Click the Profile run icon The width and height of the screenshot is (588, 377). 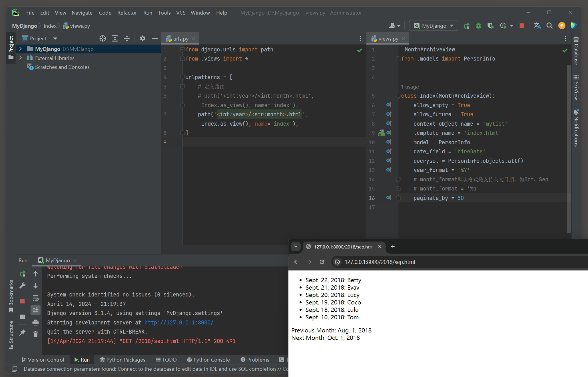(503, 26)
